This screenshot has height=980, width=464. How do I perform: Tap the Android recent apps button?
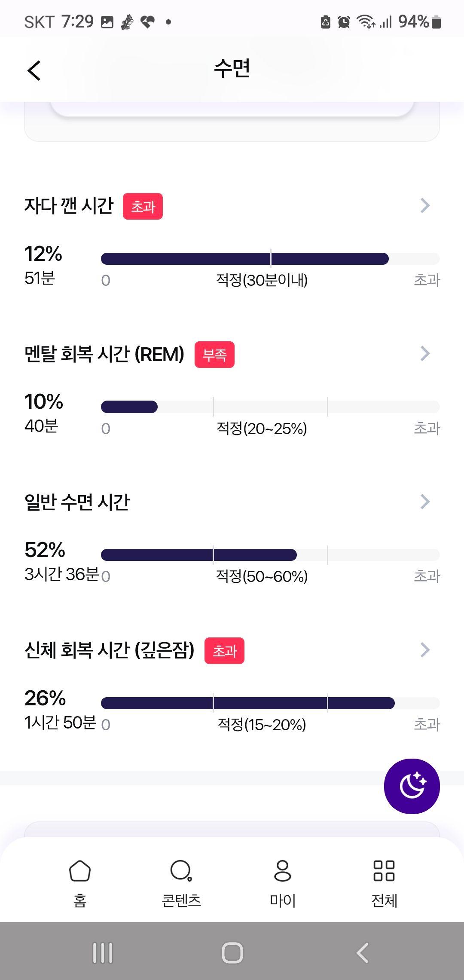103,952
